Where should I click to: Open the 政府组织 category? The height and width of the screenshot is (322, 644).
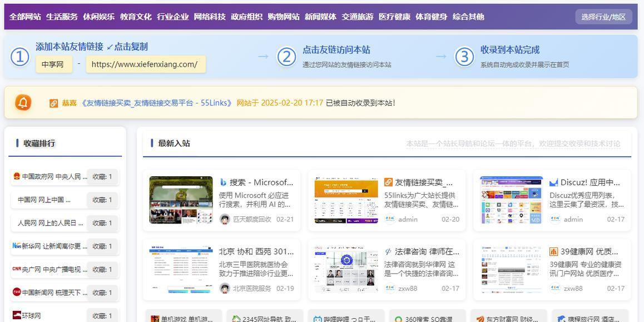(247, 17)
